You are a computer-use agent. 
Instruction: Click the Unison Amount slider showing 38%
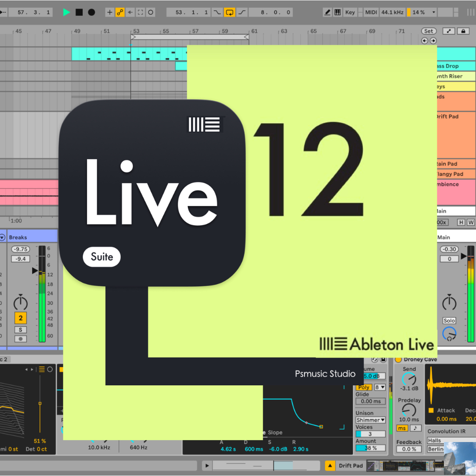click(370, 448)
